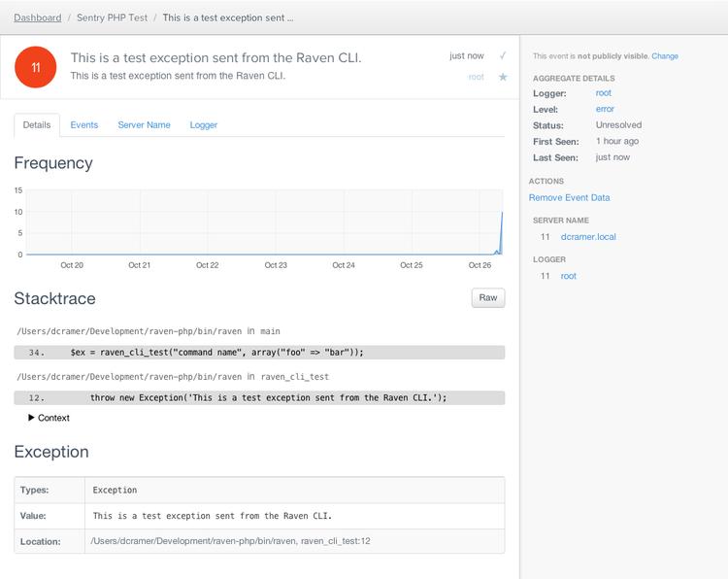Image resolution: width=728 pixels, height=579 pixels.
Task: Click the event title heading
Action: click(215, 57)
